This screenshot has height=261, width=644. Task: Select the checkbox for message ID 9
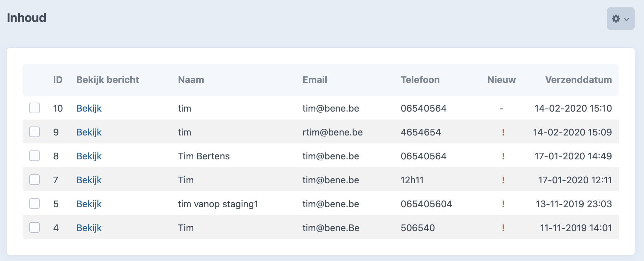[34, 132]
